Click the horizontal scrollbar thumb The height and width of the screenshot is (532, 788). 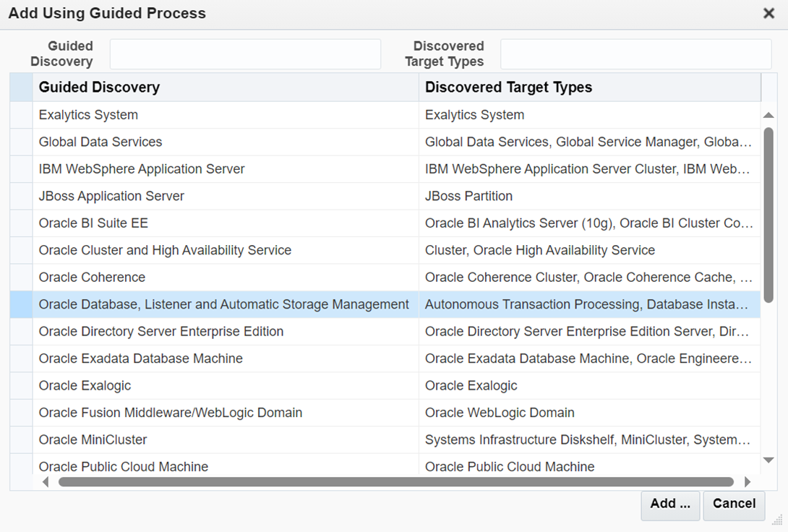[396, 482]
